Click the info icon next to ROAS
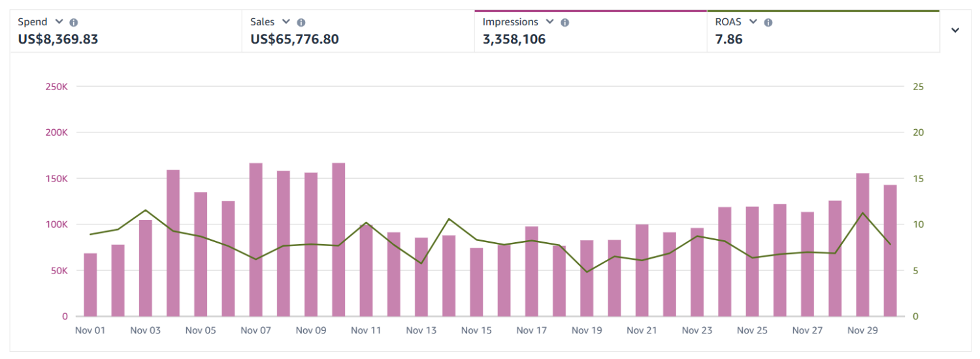980x359 pixels. 768,22
